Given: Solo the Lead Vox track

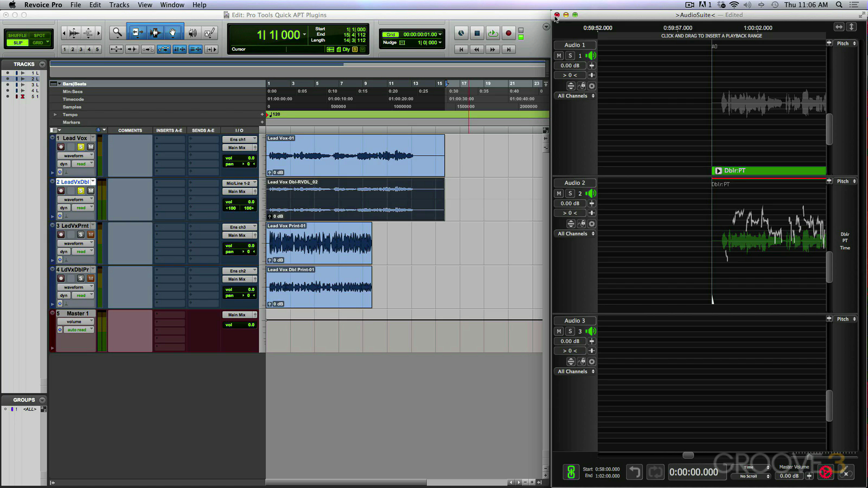Looking at the screenshot, I should (81, 147).
